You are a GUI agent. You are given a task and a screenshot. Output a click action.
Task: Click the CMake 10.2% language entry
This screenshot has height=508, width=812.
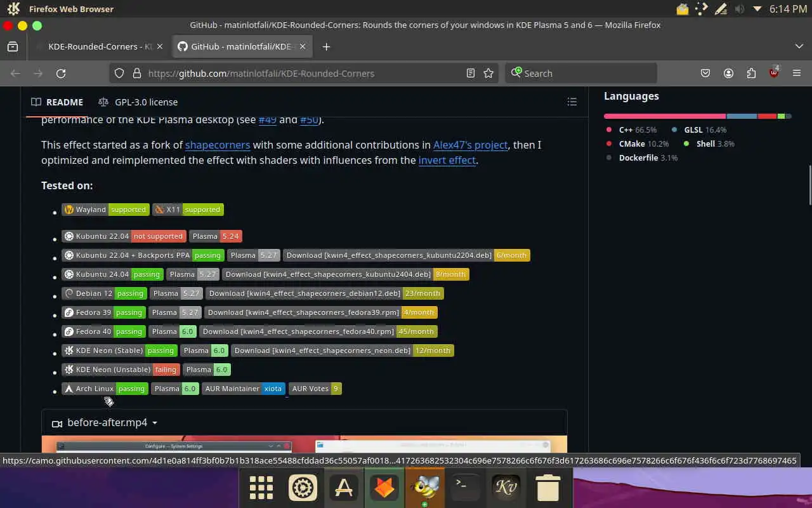click(x=637, y=144)
